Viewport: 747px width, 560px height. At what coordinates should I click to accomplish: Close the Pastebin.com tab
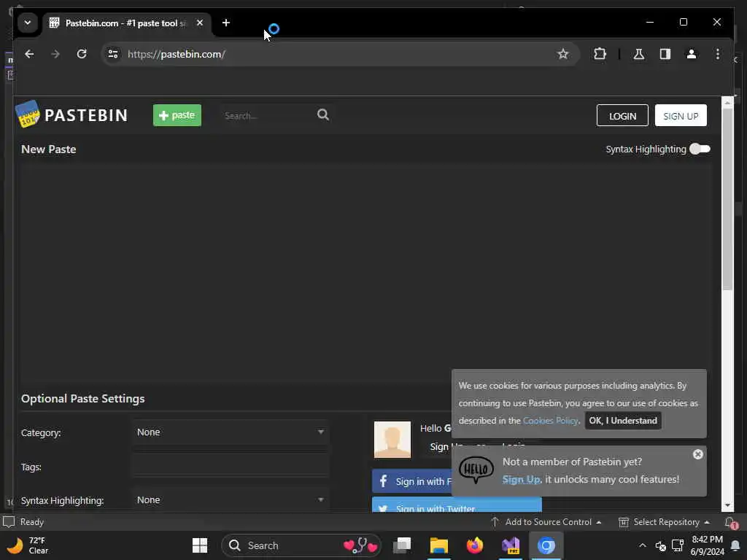tap(200, 23)
